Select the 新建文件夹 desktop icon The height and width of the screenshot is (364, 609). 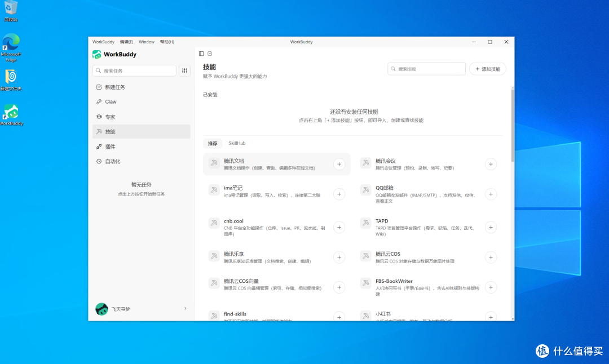click(11, 81)
